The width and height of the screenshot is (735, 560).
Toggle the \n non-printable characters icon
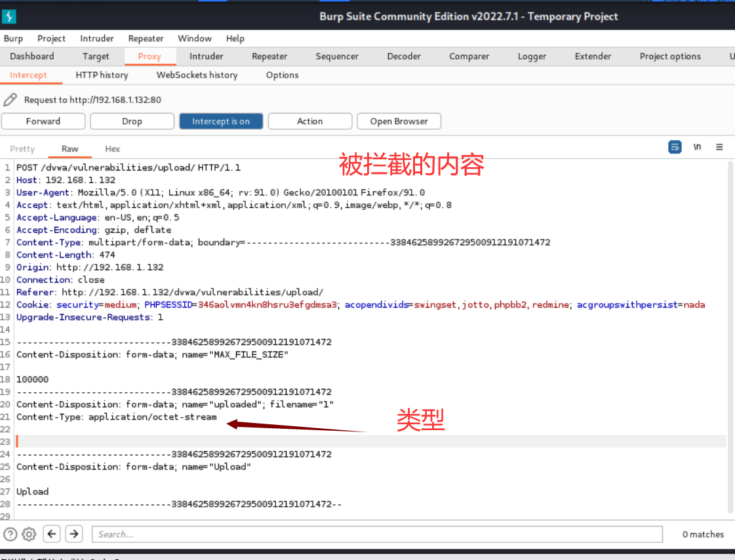(x=697, y=147)
